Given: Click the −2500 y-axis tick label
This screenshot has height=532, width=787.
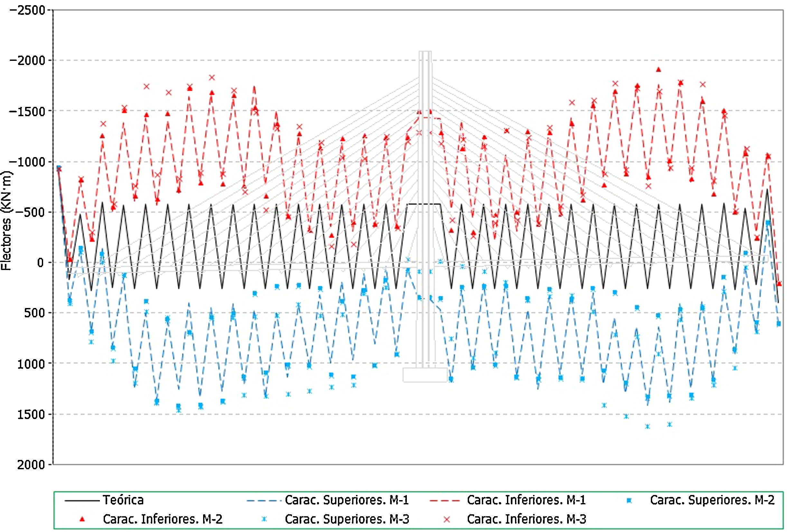Looking at the screenshot, I should click(27, 10).
